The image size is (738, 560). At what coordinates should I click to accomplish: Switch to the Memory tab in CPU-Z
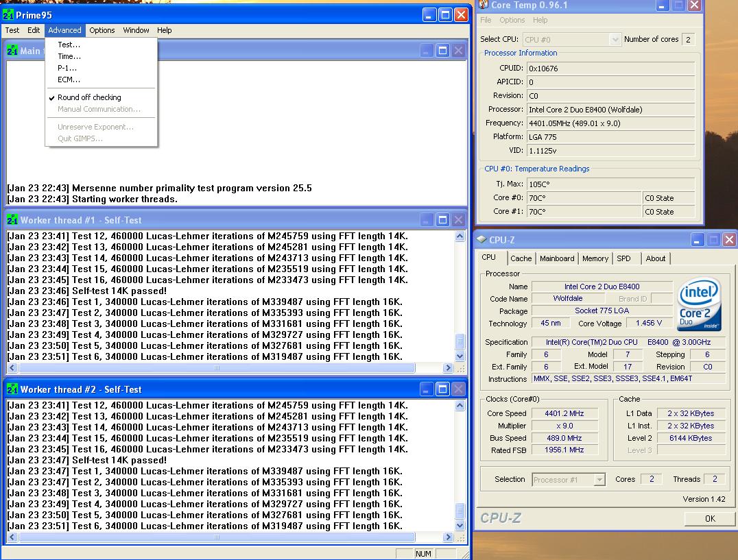[x=595, y=258]
